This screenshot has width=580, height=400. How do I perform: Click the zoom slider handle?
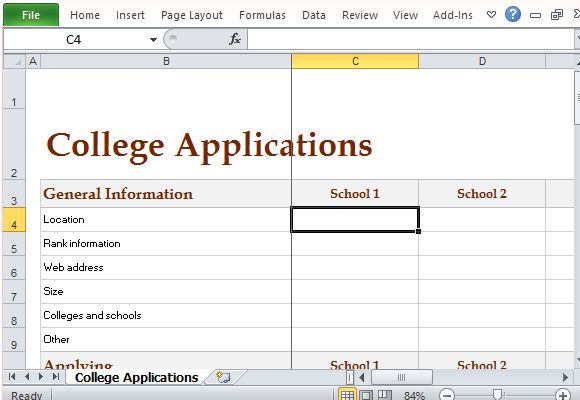point(498,395)
